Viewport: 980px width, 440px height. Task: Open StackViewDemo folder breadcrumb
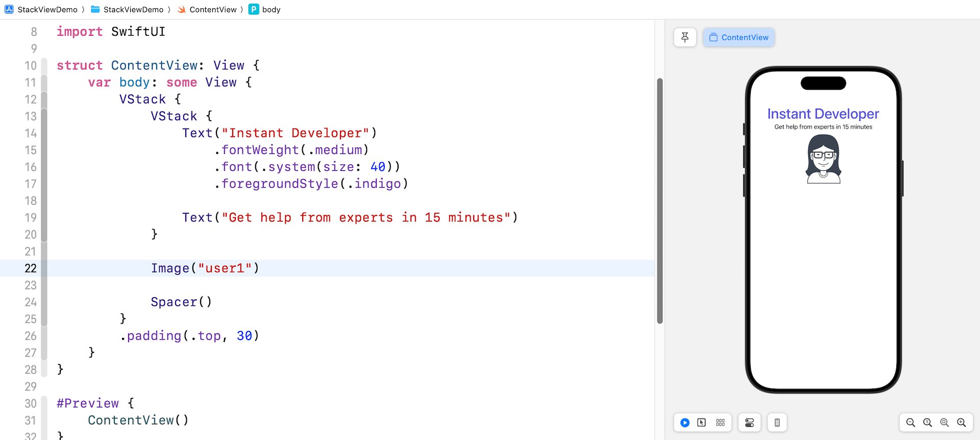[x=128, y=10]
